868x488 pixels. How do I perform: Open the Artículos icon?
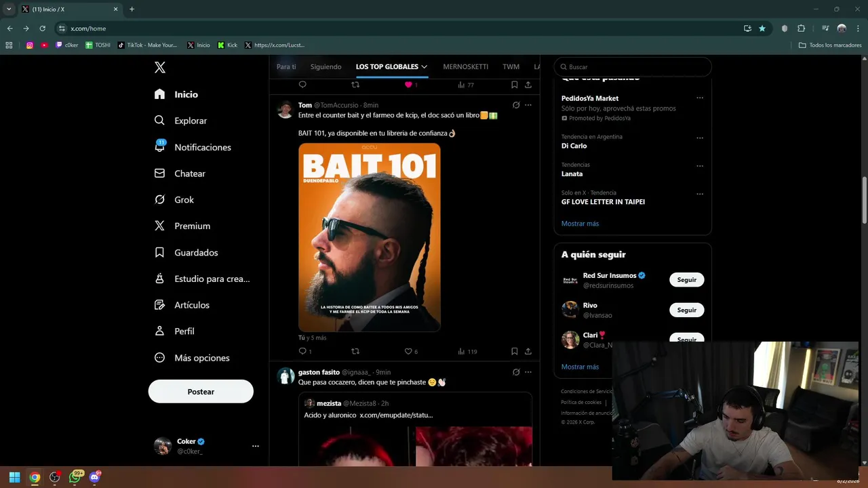click(159, 305)
